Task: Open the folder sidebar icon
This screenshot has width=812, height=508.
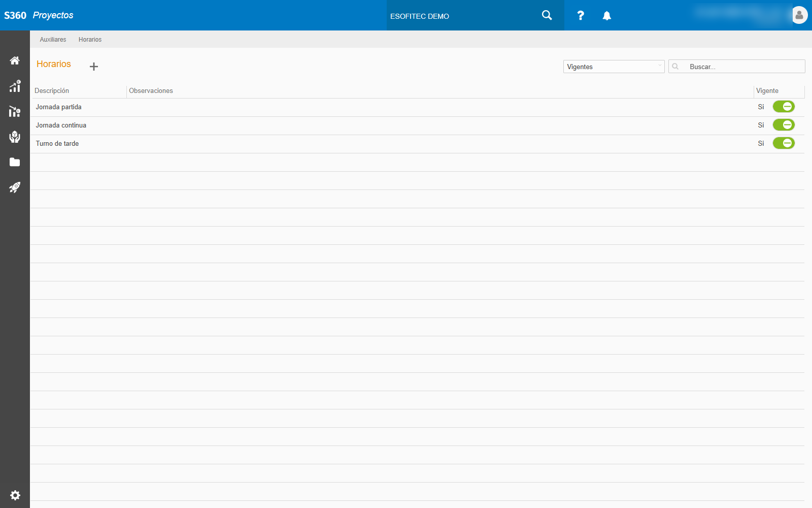Action: point(15,162)
